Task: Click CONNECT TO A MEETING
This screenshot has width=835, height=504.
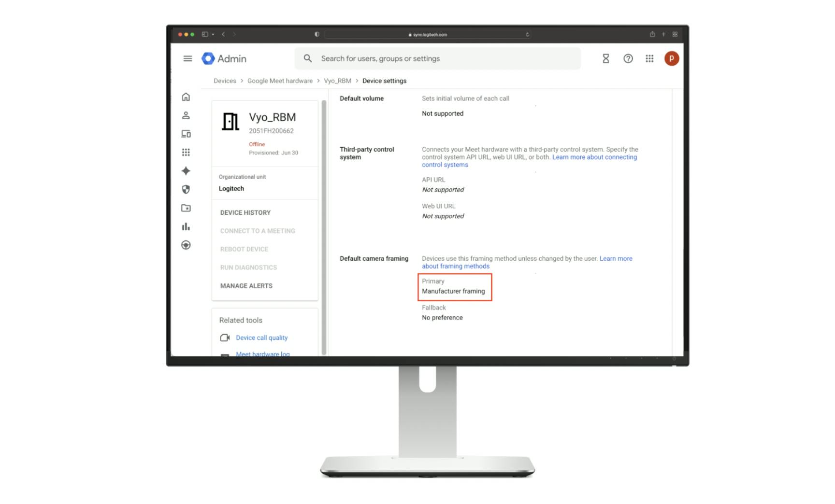Action: coord(258,231)
